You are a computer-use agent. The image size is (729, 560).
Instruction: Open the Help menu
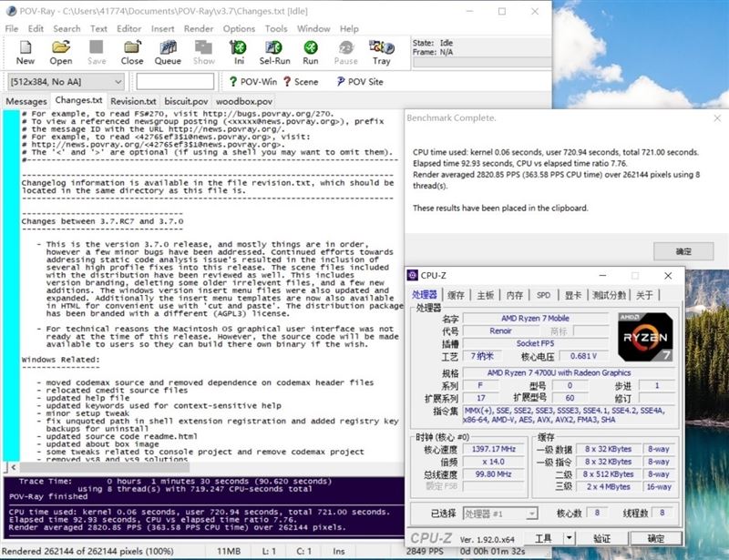tap(349, 29)
